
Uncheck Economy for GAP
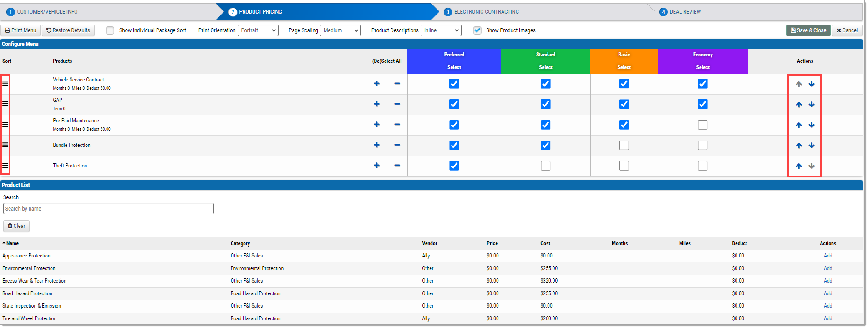click(x=703, y=104)
